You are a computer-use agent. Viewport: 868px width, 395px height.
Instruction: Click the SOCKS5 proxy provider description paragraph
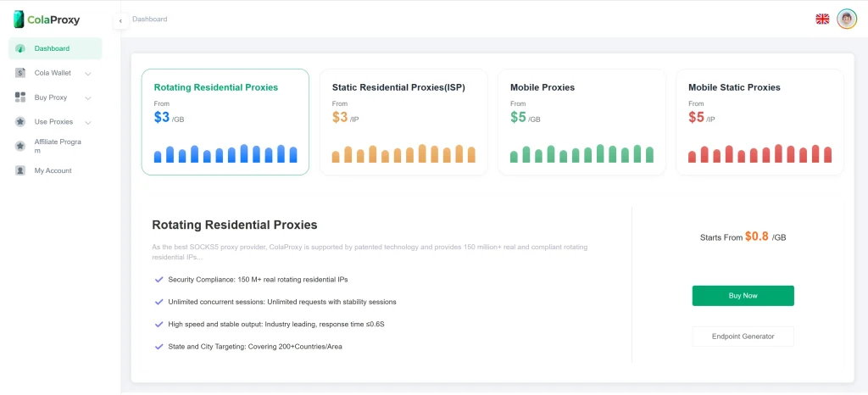click(370, 252)
